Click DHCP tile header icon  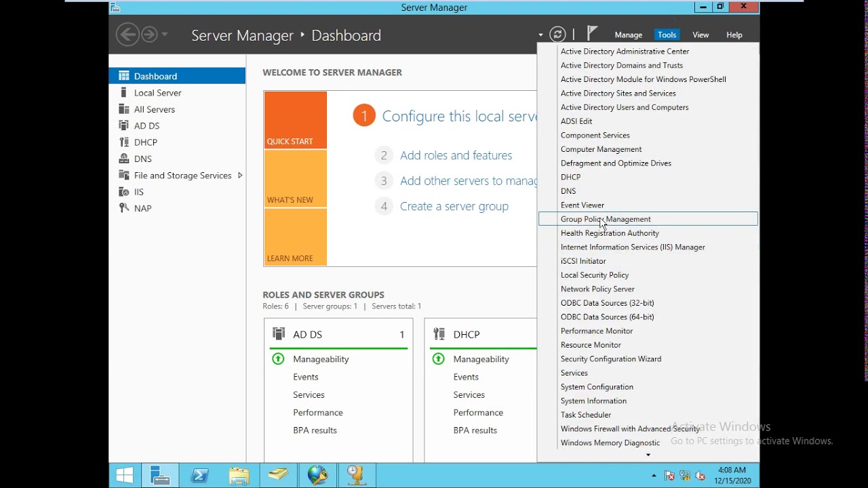click(439, 333)
